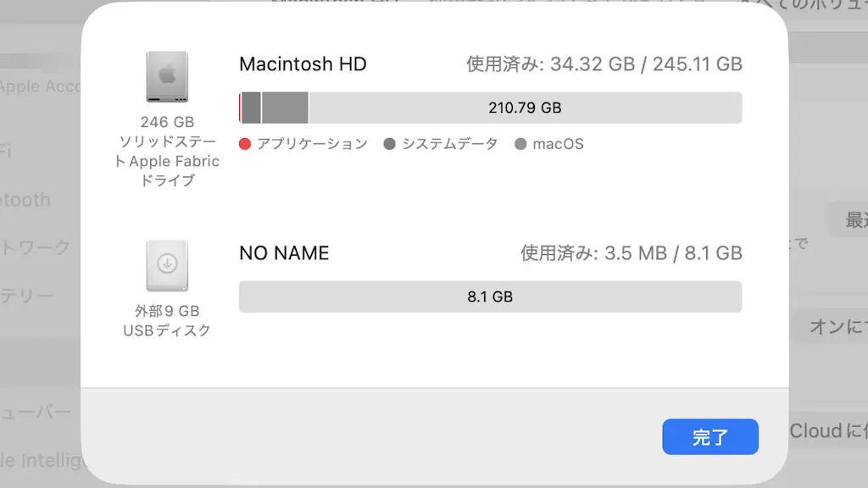
Task: Click the アプリケーション segment of the usage bar
Action: click(242, 108)
